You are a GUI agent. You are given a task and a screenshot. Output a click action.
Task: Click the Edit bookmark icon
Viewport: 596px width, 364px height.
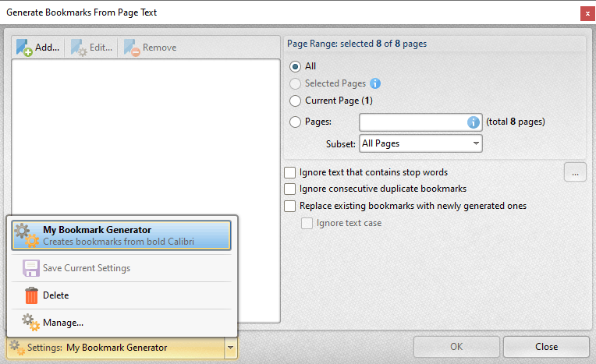pos(79,48)
